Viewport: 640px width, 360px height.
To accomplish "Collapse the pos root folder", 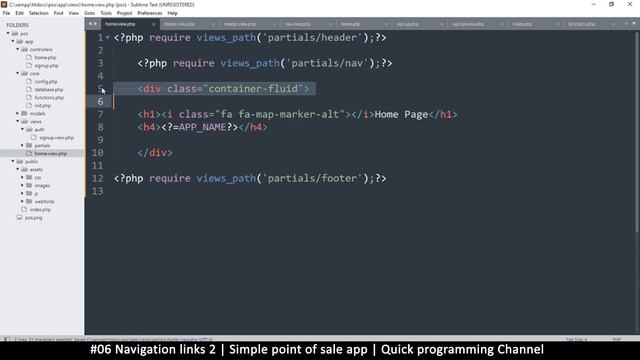I will pyautogui.click(x=8, y=33).
